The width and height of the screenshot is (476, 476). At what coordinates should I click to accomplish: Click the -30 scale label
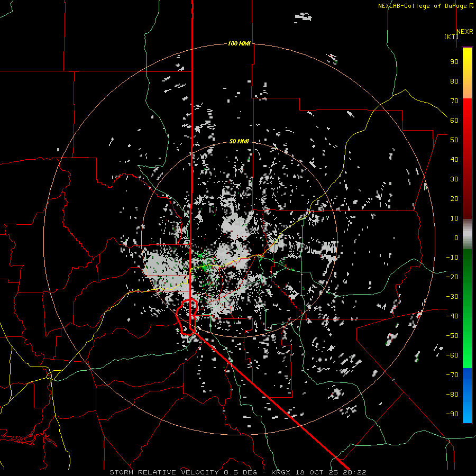tap(452, 297)
